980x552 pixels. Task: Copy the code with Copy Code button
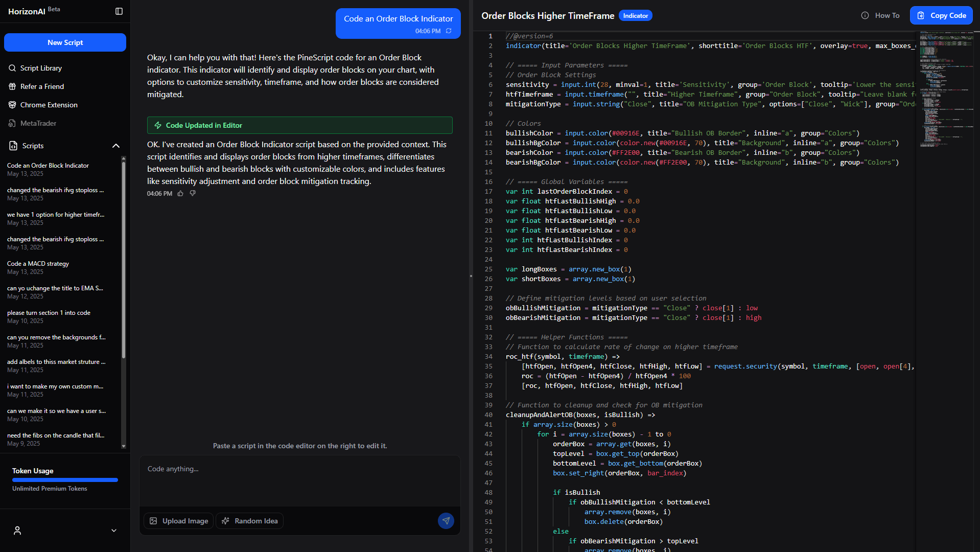click(x=941, y=15)
